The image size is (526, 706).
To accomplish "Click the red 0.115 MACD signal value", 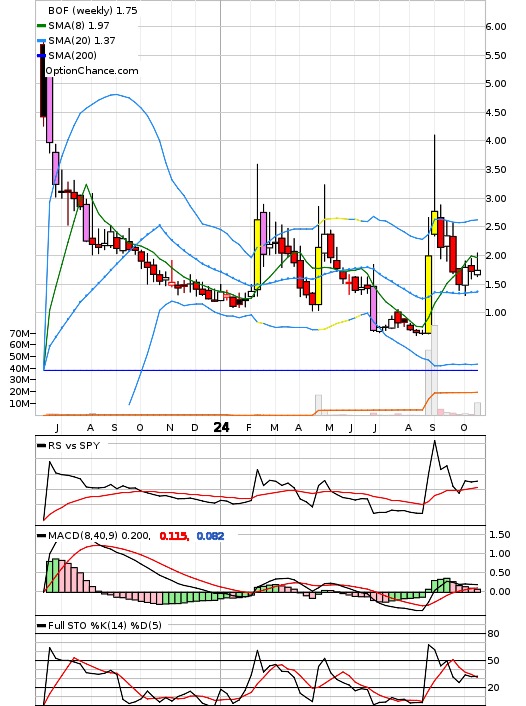I will [x=174, y=536].
